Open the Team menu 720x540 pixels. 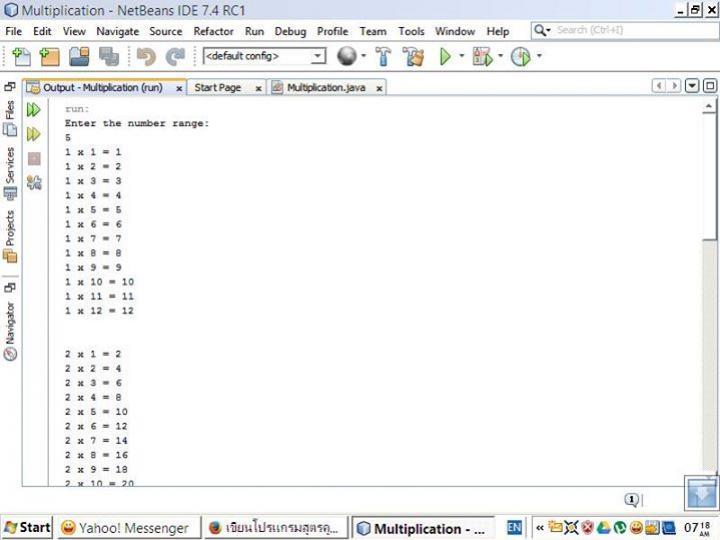point(373,31)
